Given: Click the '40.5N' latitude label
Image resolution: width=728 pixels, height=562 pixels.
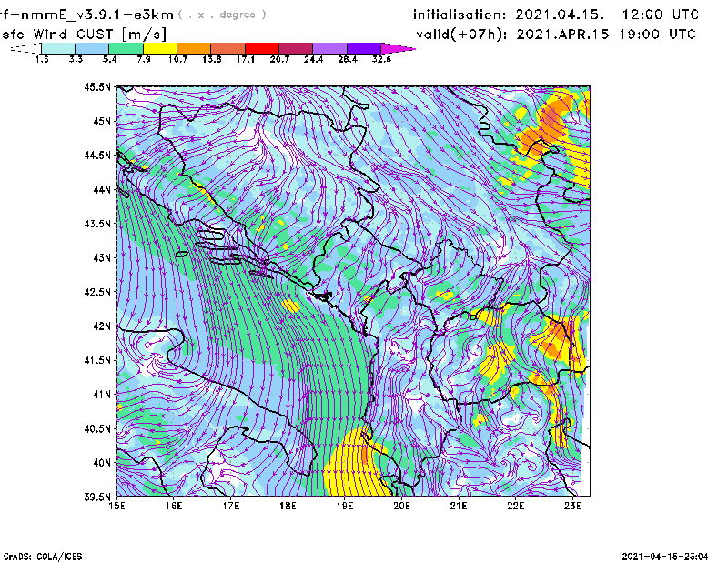Looking at the screenshot, I should pos(97,428).
